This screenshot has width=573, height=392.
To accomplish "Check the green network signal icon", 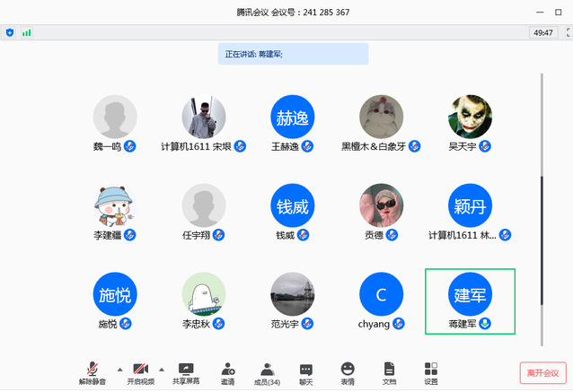I will pyautogui.click(x=26, y=33).
